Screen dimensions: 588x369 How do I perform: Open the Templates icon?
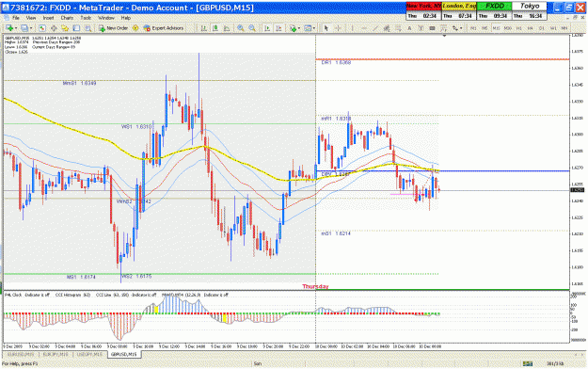click(x=308, y=28)
